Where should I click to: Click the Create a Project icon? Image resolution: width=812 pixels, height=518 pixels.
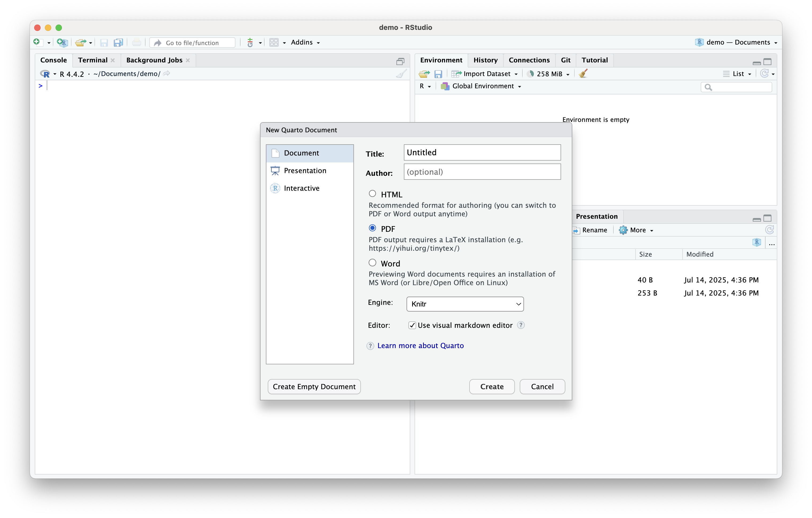click(62, 42)
